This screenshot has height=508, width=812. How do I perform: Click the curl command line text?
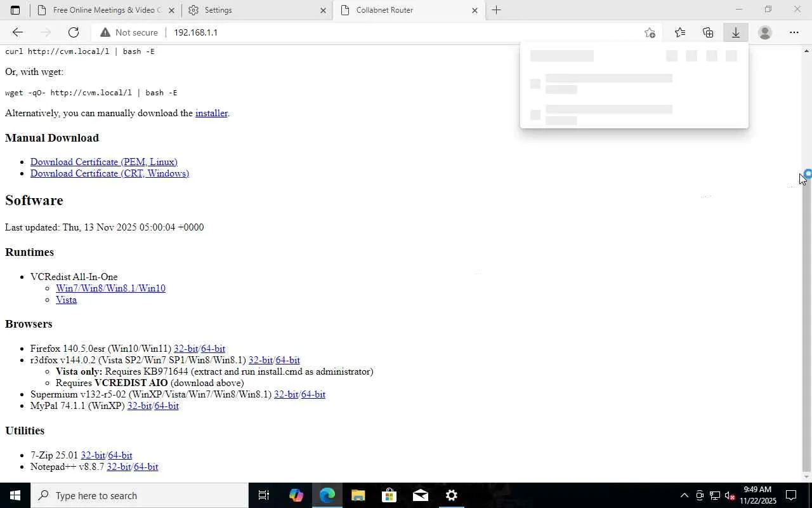[x=80, y=51]
